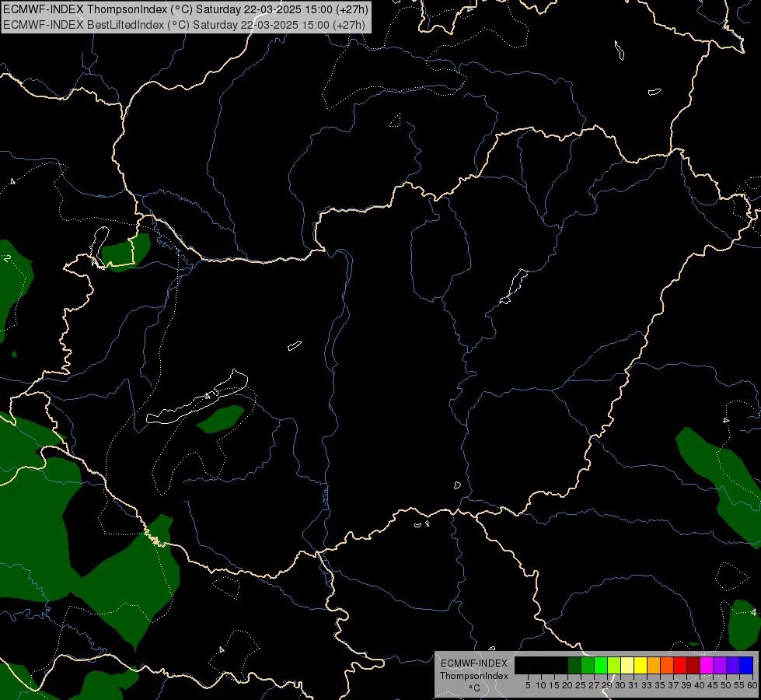
Task: Select the dark green 20-25 legend swatch
Action: pyautogui.click(x=574, y=666)
